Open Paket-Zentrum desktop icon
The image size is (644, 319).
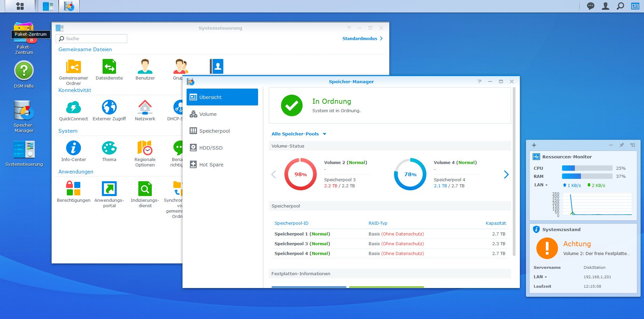click(x=24, y=38)
